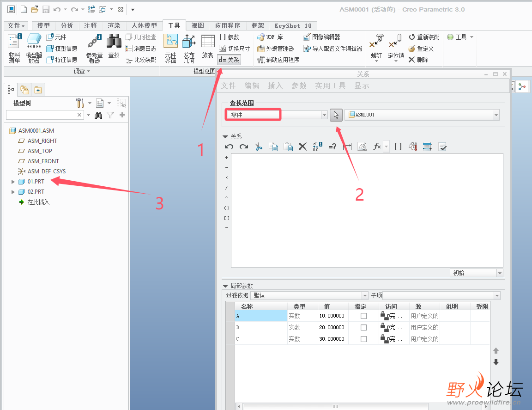Click the Cut scissors icon in Relations toolbar
532x410 pixels.
pos(259,147)
